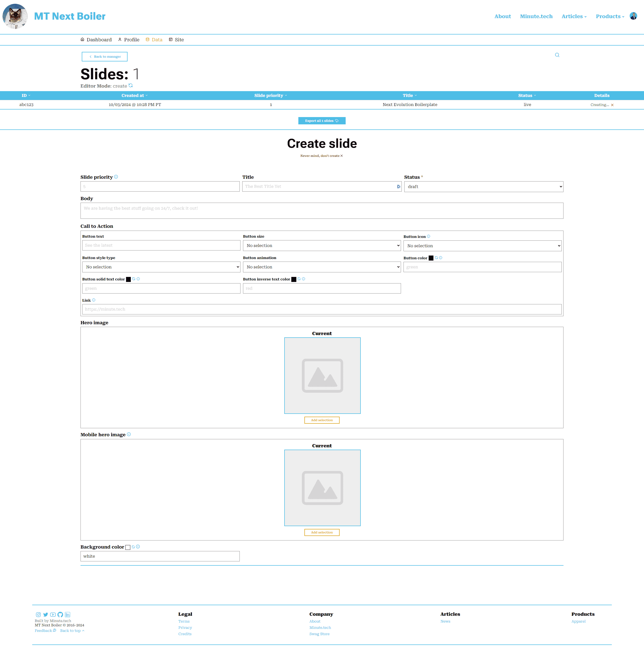
Task: Reset the Background color value
Action: (133, 547)
